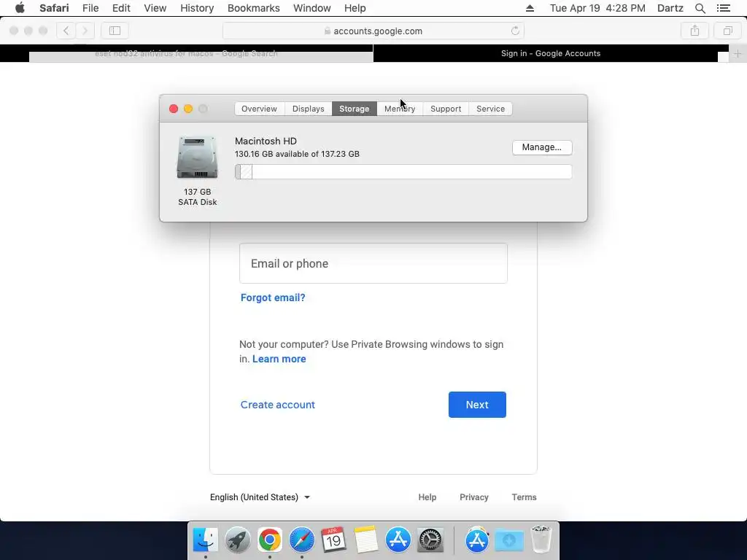Switch to the Displays tab
747x560 pixels.
click(x=309, y=109)
